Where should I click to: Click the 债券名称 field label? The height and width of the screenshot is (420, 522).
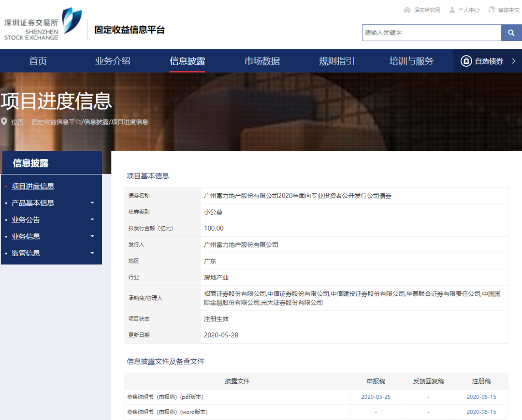click(139, 195)
